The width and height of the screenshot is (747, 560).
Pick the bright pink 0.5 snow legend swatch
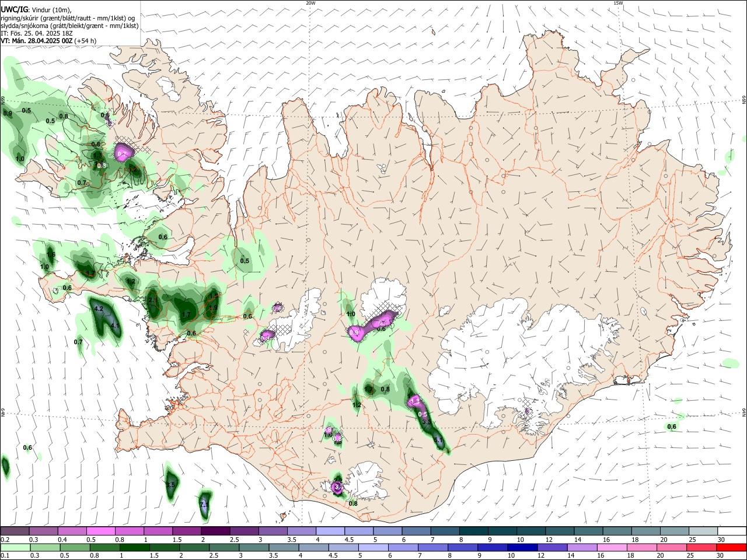100,531
